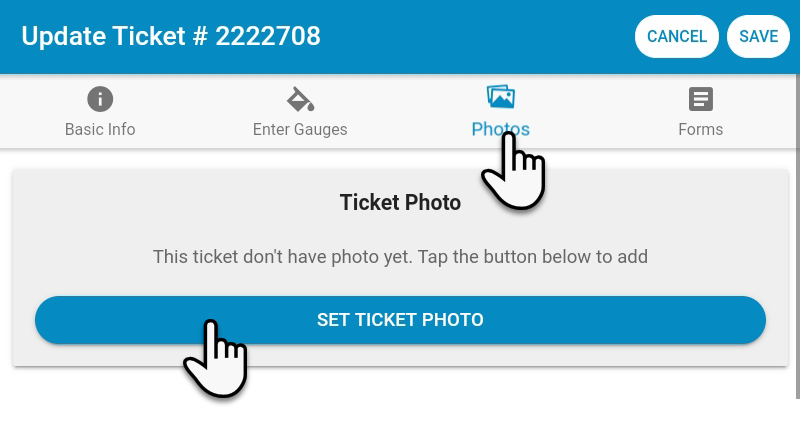Click the Ticket Photo heading

tap(400, 203)
